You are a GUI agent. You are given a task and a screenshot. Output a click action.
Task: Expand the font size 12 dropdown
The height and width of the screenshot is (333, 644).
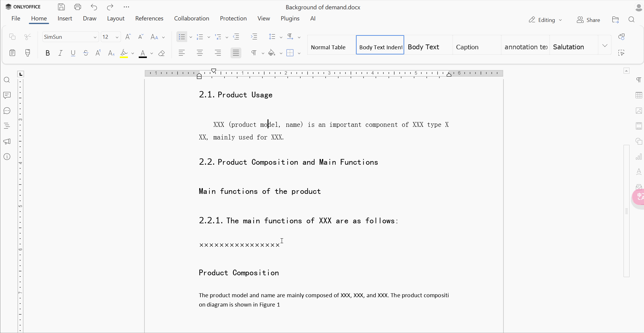coord(117,37)
